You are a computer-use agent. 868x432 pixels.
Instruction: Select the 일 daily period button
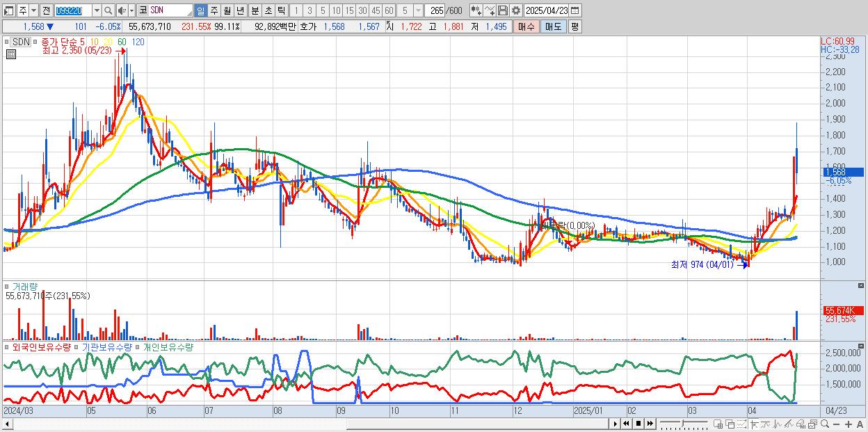pyautogui.click(x=200, y=10)
